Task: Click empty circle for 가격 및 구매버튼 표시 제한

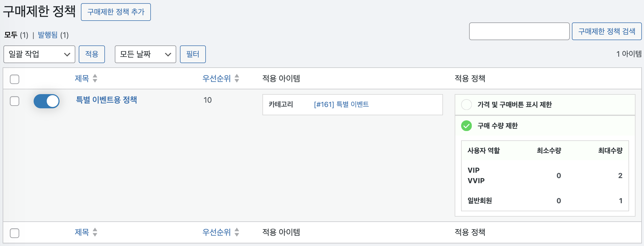Action: pos(466,105)
